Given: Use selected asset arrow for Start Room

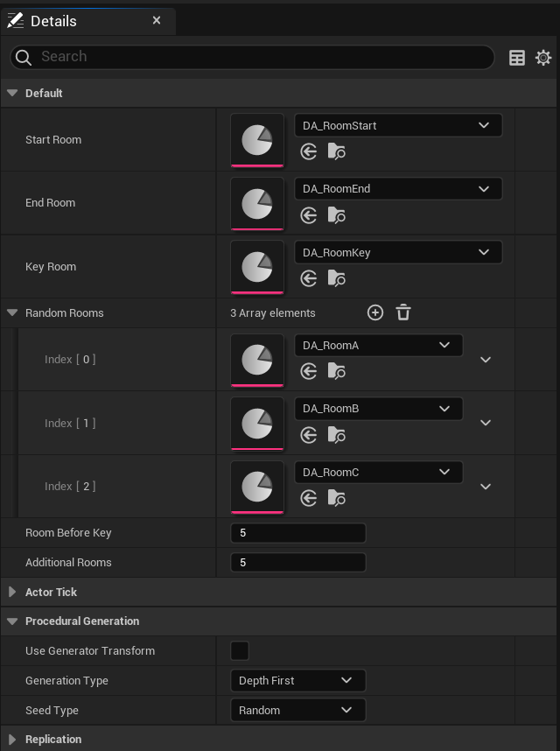Looking at the screenshot, I should [x=309, y=151].
